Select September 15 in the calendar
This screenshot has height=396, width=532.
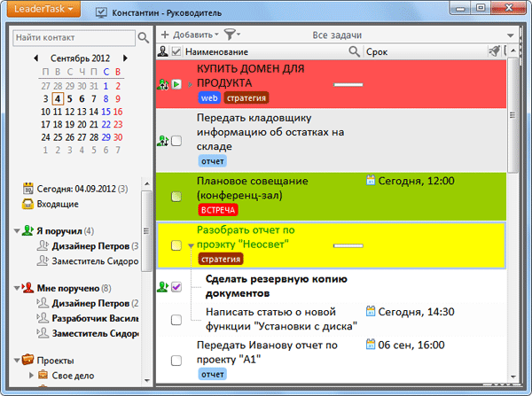pos(106,112)
